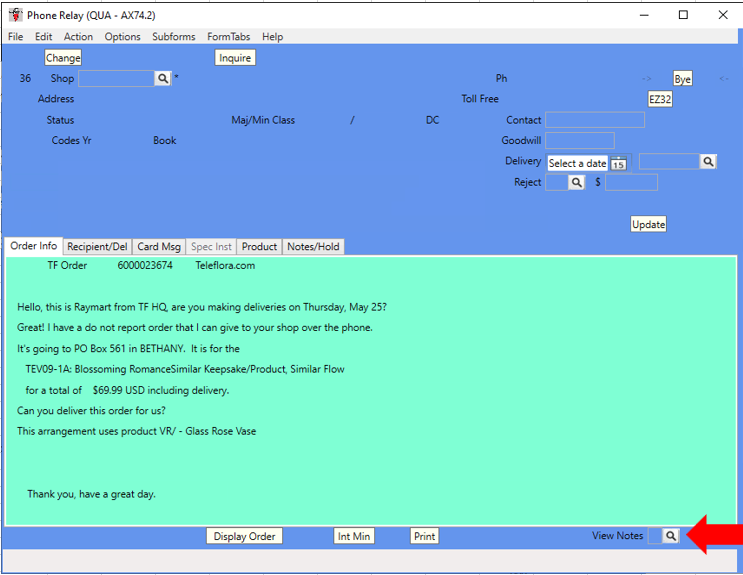The image size is (743, 575).
Task: Click the Toll Free label
Action: 480,99
